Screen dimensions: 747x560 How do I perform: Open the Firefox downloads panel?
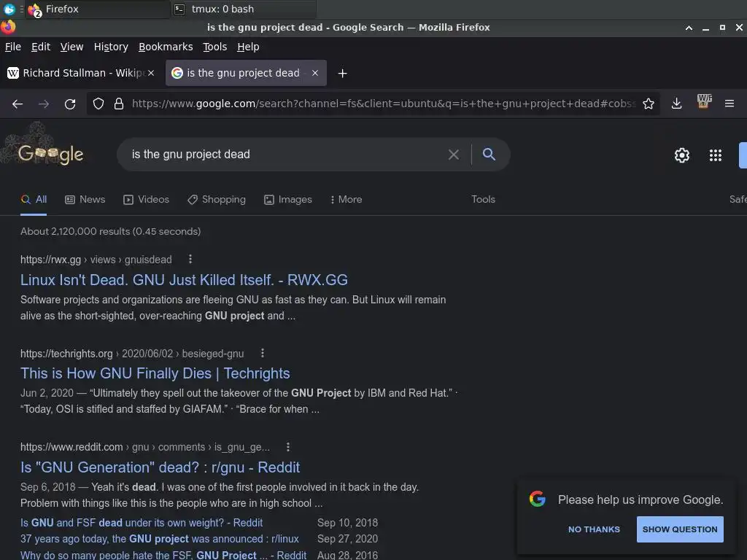click(676, 104)
